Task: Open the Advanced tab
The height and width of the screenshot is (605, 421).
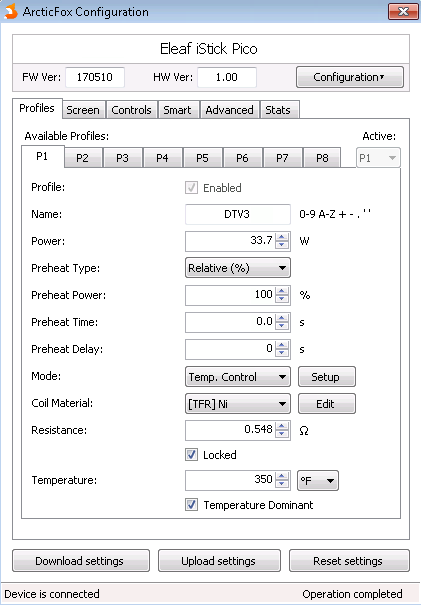Action: click(x=230, y=110)
